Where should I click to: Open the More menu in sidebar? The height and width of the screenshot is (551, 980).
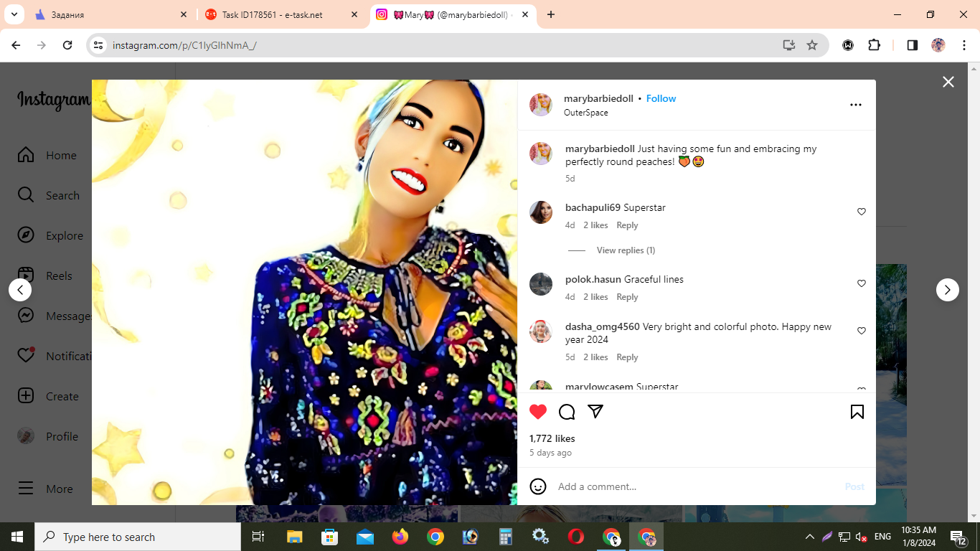45,489
